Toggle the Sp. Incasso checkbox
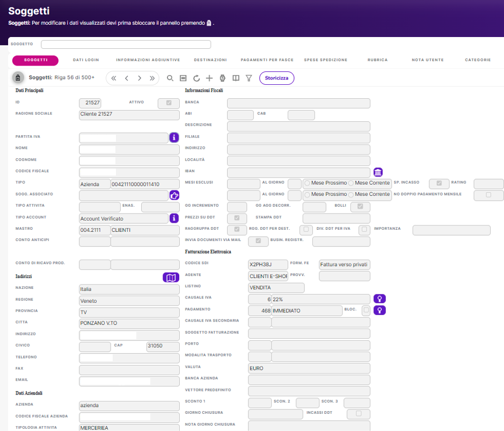Image resolution: width=504 pixels, height=431 pixels. 439,183
